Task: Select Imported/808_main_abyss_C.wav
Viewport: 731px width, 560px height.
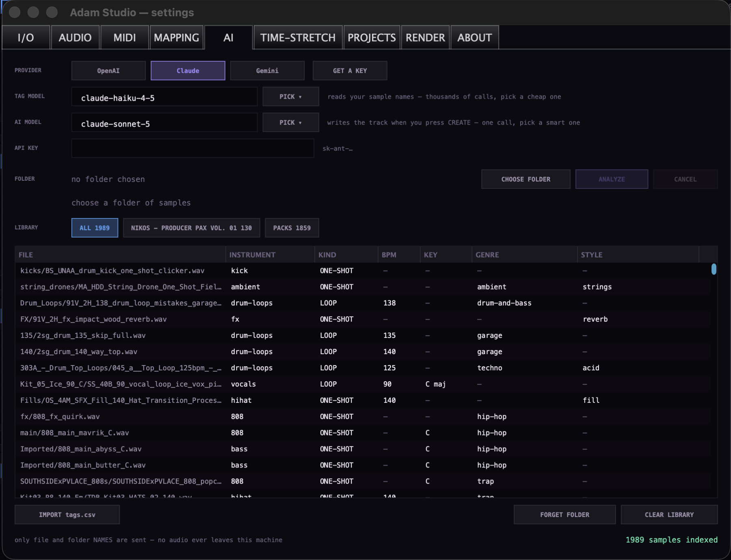Action: point(363,449)
